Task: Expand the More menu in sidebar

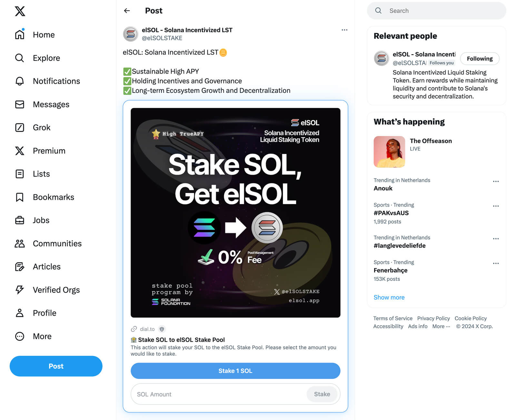Action: click(20, 336)
